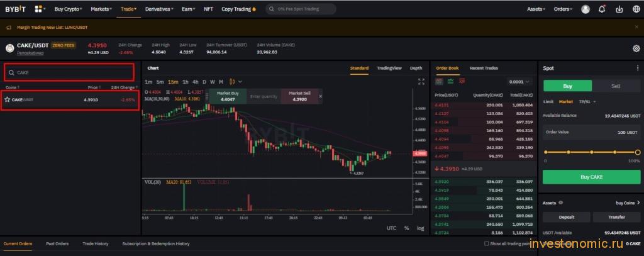The height and width of the screenshot is (256, 644).
Task: Click the CAKE coin search field
Action: [x=69, y=73]
